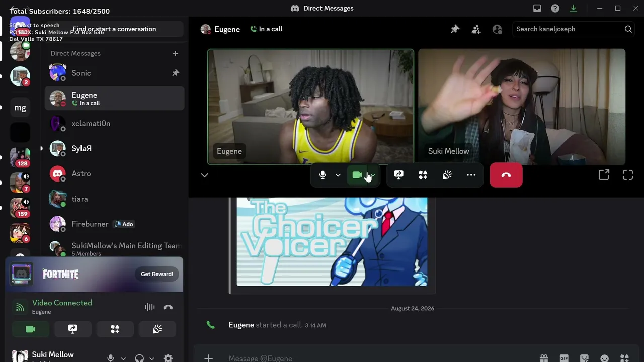Open more options in call controls

click(x=471, y=175)
